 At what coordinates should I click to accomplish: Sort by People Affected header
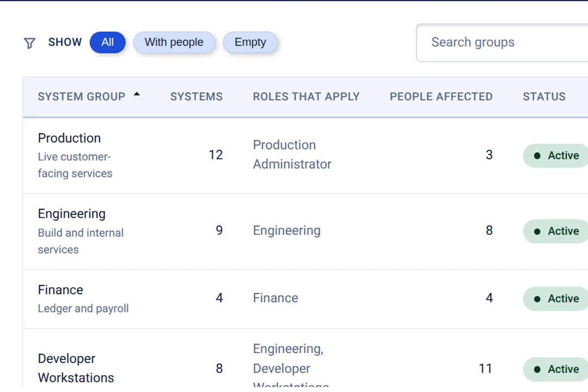pyautogui.click(x=441, y=97)
